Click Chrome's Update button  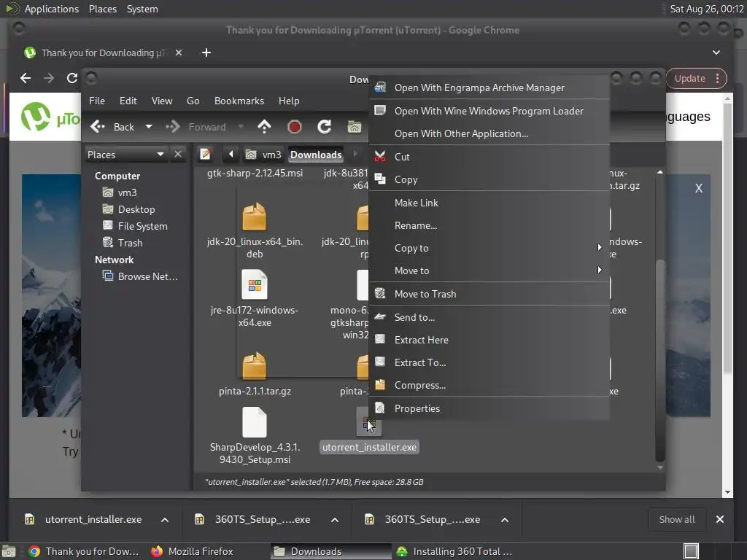click(x=696, y=79)
